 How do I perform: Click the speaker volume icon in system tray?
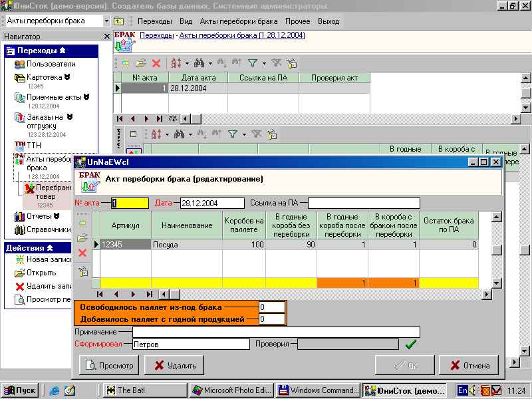tap(472, 390)
